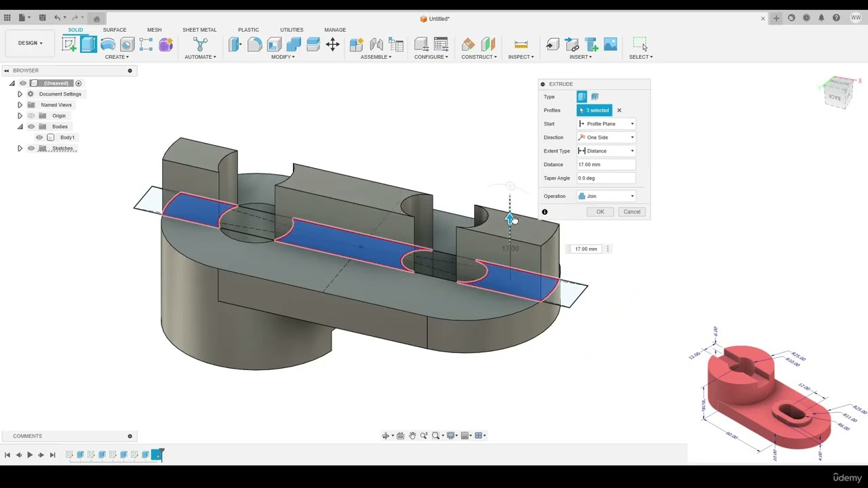The height and width of the screenshot is (488, 868).
Task: Hide Body1 using its eye icon
Action: (39, 138)
